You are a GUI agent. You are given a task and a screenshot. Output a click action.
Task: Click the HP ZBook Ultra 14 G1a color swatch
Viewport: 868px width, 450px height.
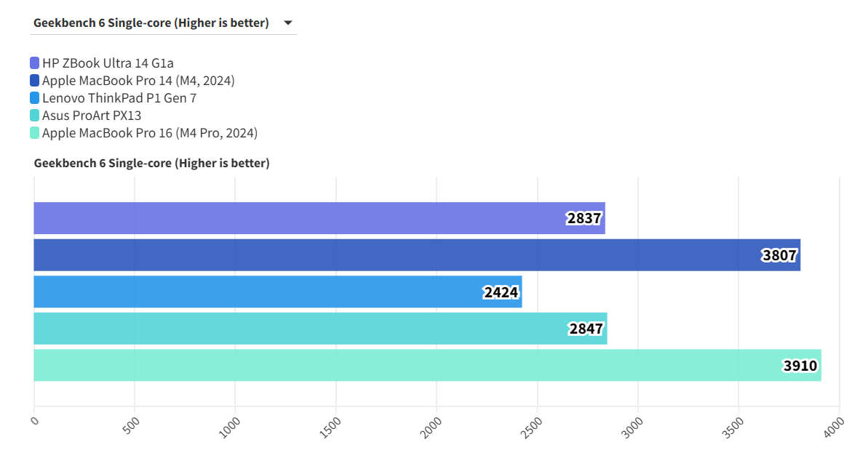coord(35,63)
